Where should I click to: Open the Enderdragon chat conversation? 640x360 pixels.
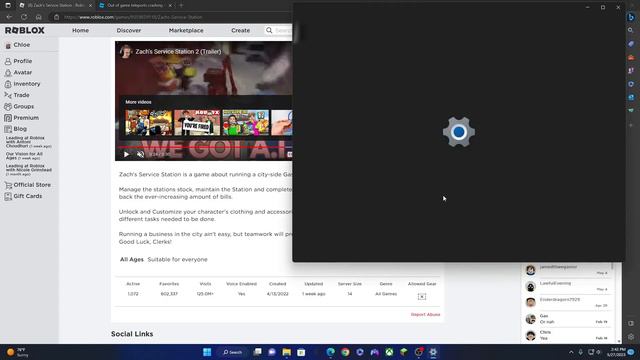coord(568,303)
